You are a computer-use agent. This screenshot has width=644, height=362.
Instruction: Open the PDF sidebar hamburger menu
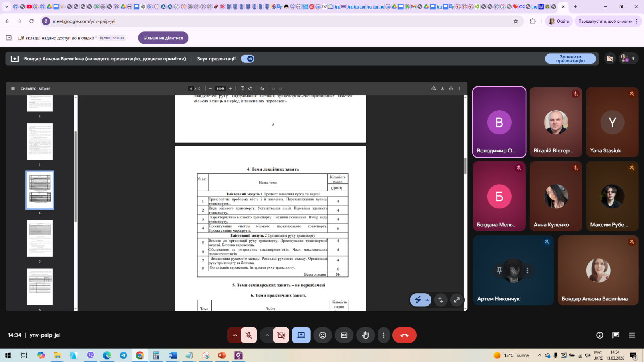coord(13,88)
